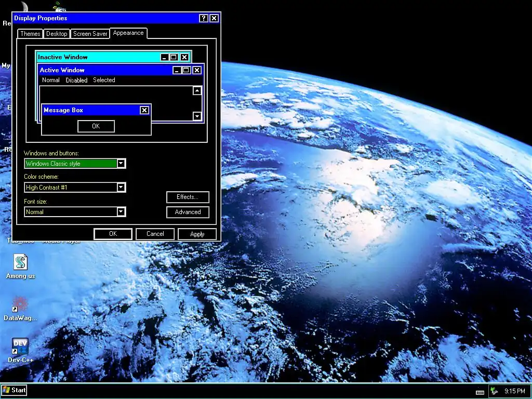
Task: Click the 9:15 PM clock
Action: coord(514,391)
